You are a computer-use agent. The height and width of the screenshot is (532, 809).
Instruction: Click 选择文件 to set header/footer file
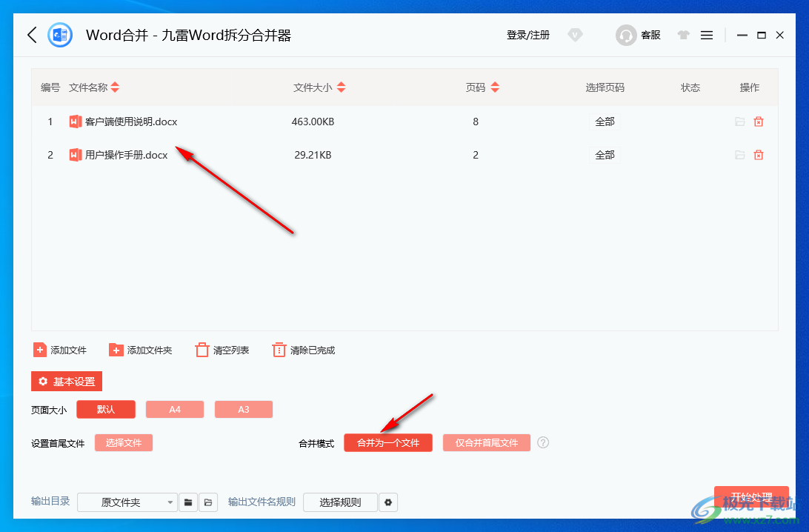pos(123,442)
